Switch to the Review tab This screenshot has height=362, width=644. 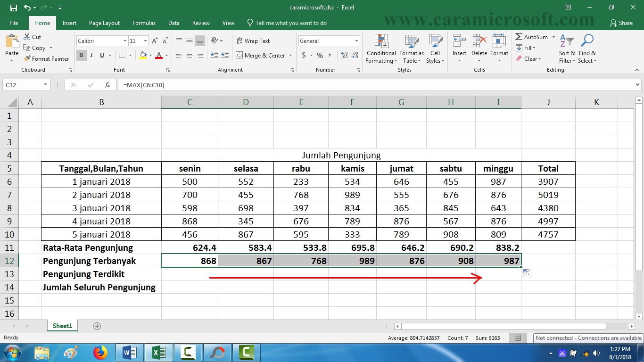[x=201, y=23]
